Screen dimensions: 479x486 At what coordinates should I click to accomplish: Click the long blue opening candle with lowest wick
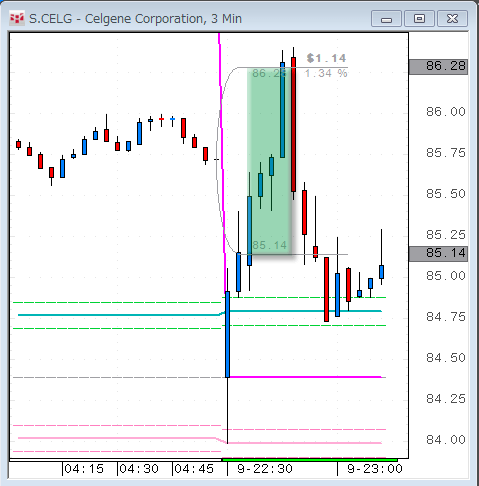tap(227, 334)
